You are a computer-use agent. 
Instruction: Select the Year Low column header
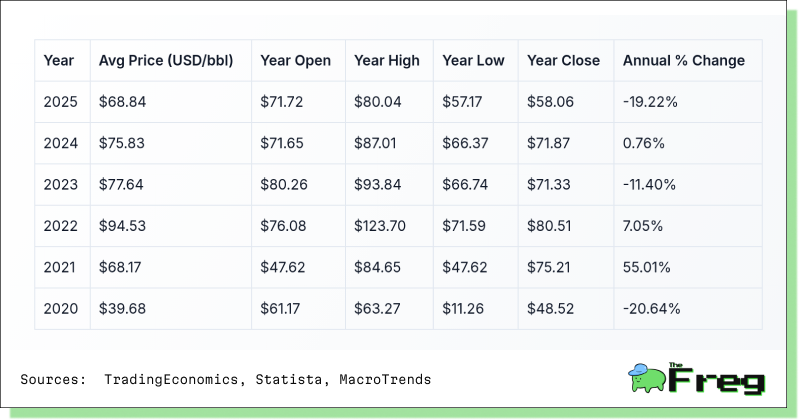473,61
